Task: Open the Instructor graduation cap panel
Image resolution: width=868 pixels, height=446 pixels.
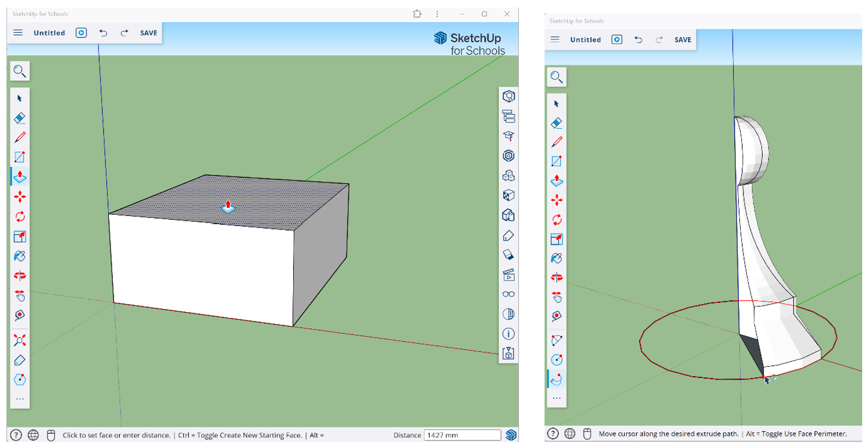Action: point(508,136)
